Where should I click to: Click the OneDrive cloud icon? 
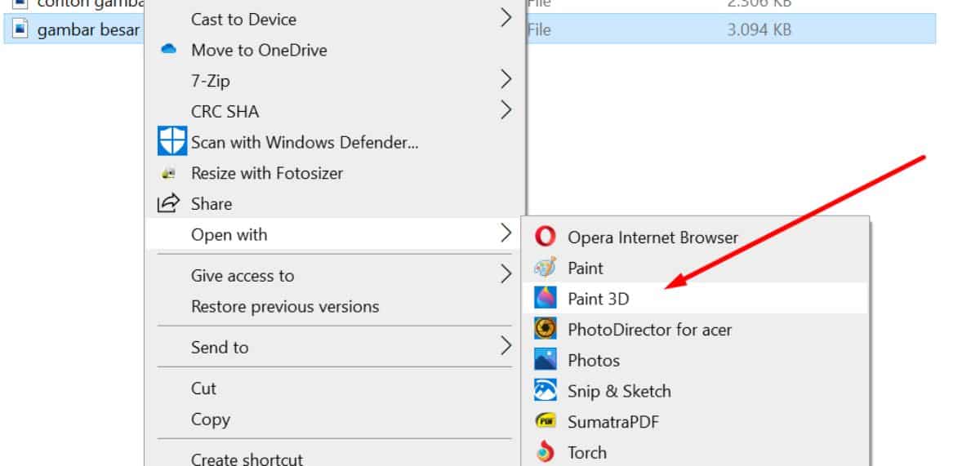point(169,50)
